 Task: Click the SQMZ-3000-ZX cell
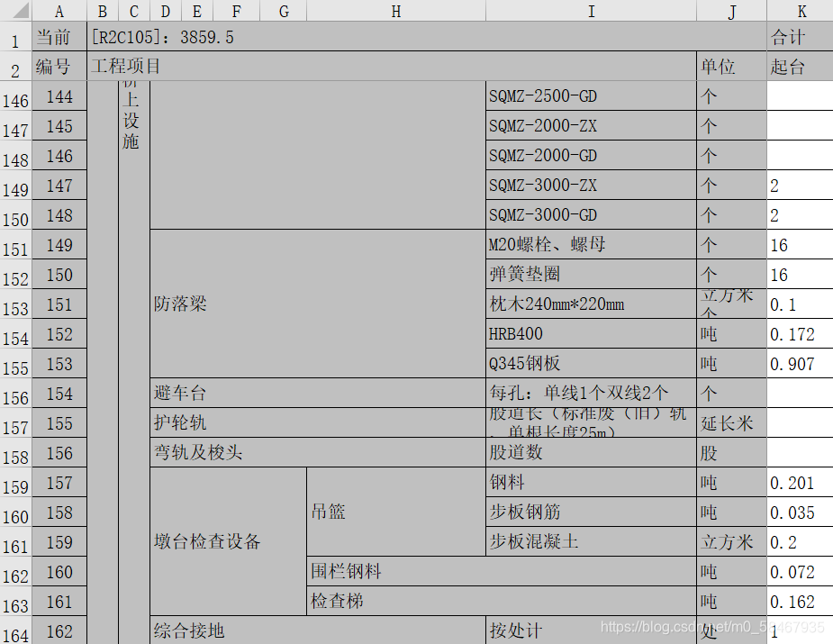[592, 186]
